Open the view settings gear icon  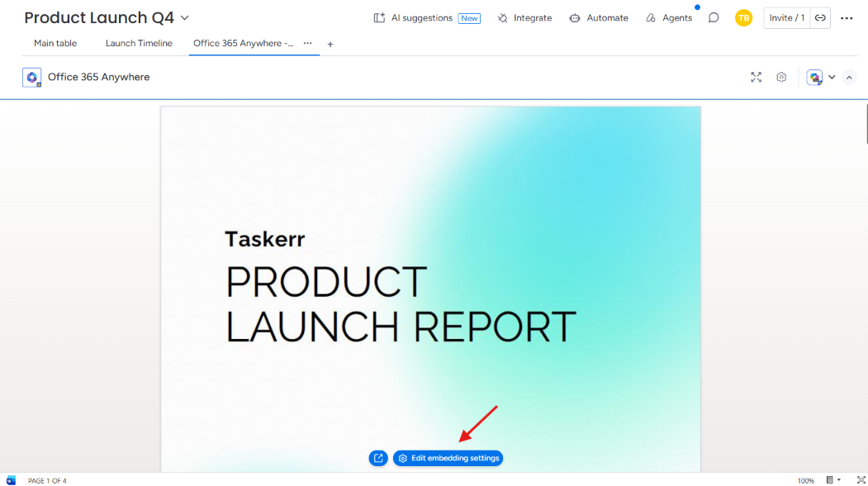point(781,77)
